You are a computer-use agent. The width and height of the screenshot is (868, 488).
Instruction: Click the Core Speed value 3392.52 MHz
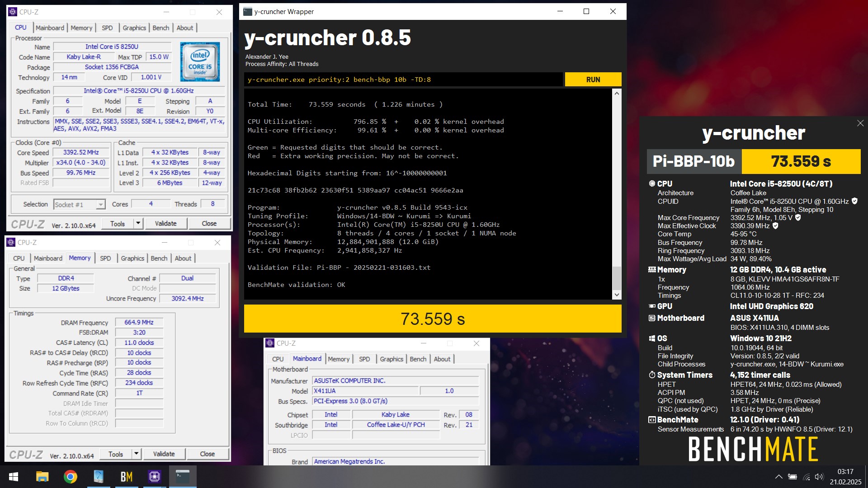tap(81, 153)
